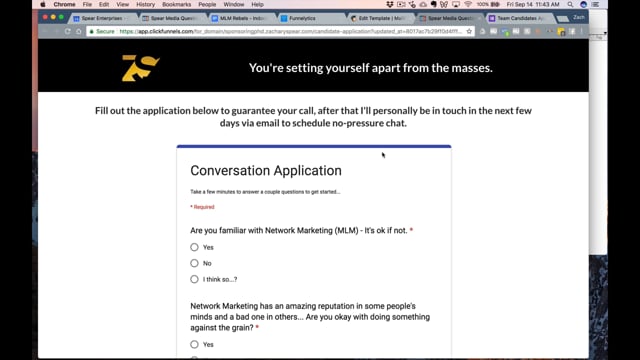Select Yes for familiar with Network Marketing
640x360 pixels.
(194, 247)
